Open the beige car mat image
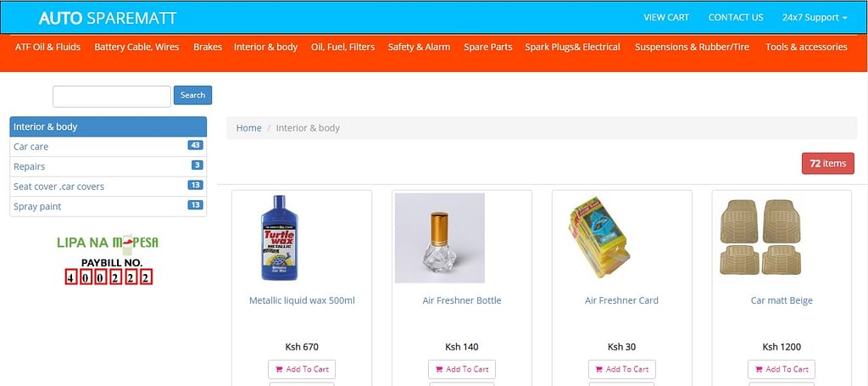The image size is (868, 386). pyautogui.click(x=759, y=238)
